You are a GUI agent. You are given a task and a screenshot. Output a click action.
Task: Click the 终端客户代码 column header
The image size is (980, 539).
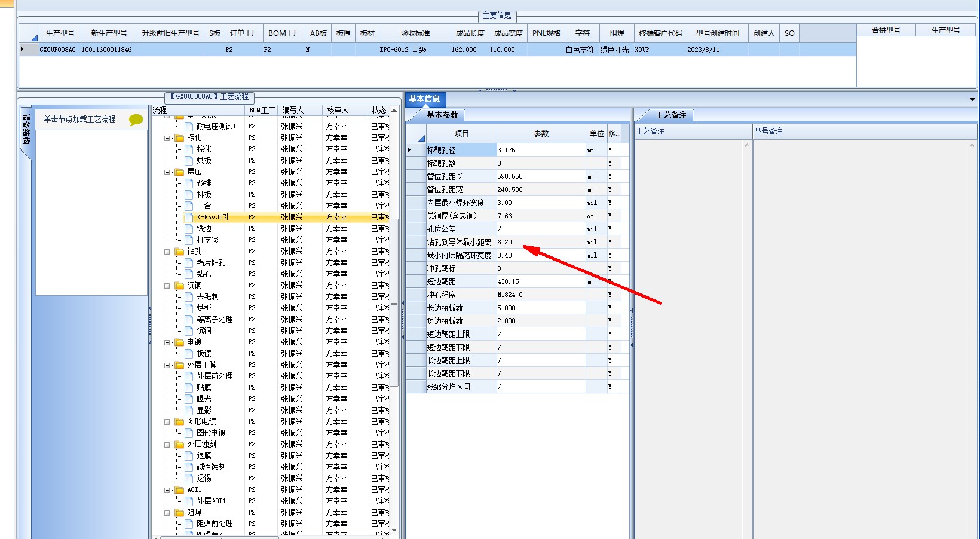click(660, 33)
